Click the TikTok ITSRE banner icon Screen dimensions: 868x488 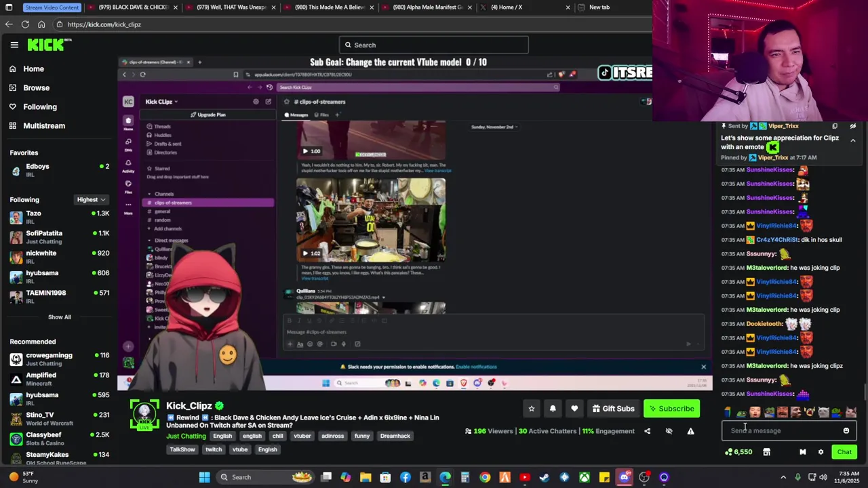click(605, 73)
